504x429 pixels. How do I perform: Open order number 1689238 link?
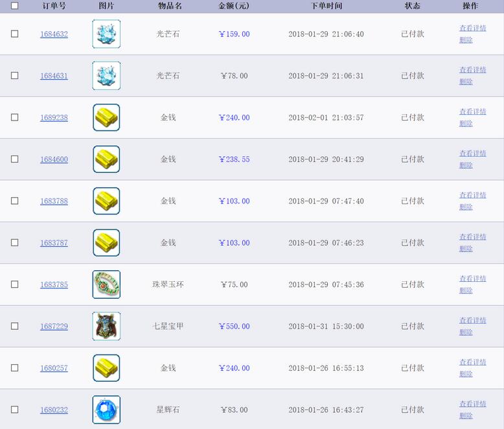tap(54, 118)
